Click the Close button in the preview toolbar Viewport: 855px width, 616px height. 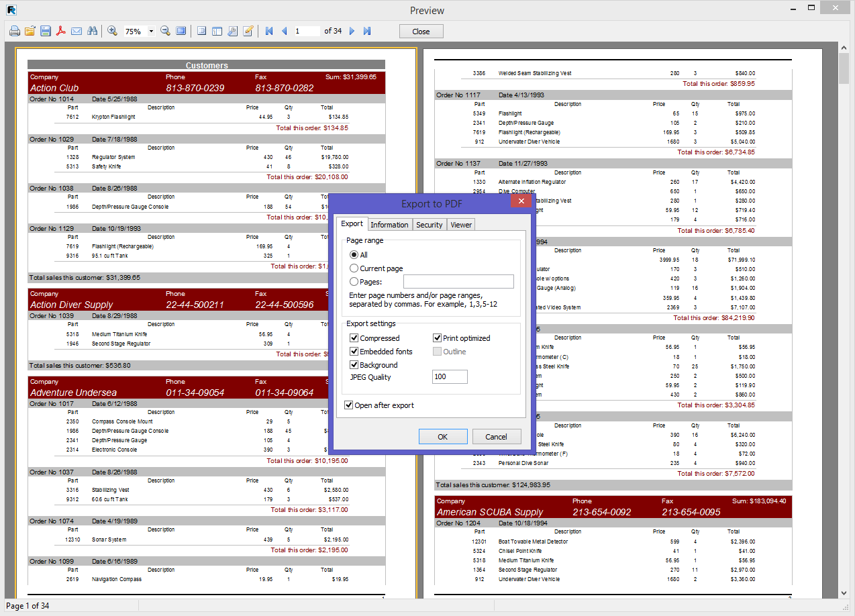click(x=421, y=32)
